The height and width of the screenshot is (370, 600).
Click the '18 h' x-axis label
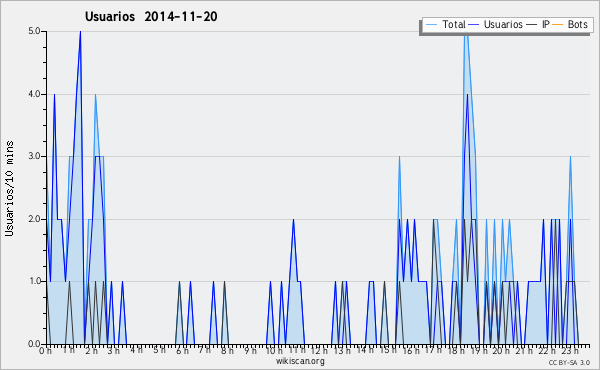[x=456, y=351]
